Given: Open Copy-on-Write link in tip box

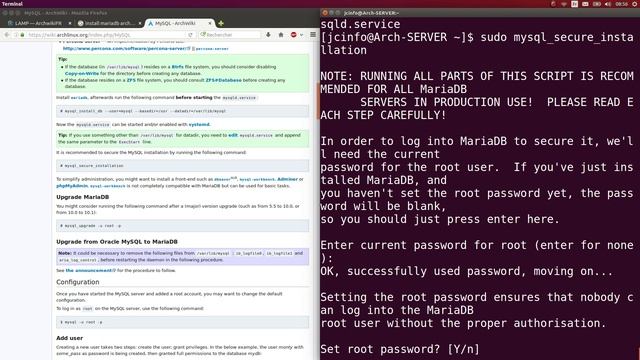Looking at the screenshot, I should (x=82, y=73).
